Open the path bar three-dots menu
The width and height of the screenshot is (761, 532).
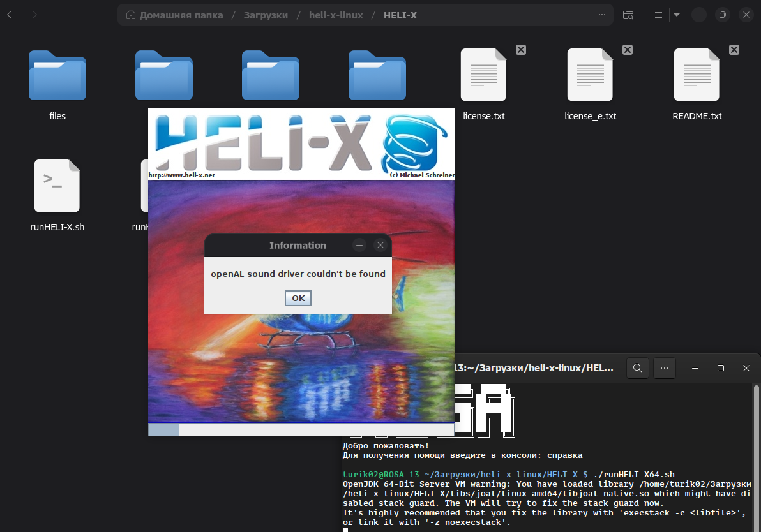click(x=602, y=15)
